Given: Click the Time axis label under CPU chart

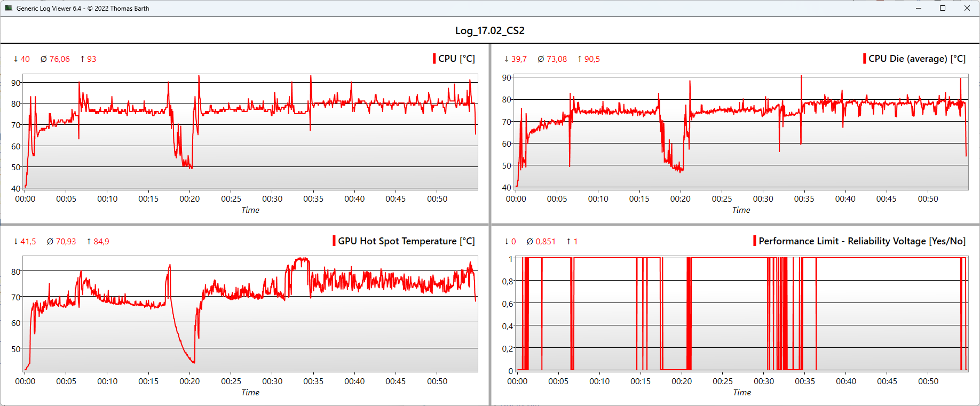Looking at the screenshot, I should point(250,210).
